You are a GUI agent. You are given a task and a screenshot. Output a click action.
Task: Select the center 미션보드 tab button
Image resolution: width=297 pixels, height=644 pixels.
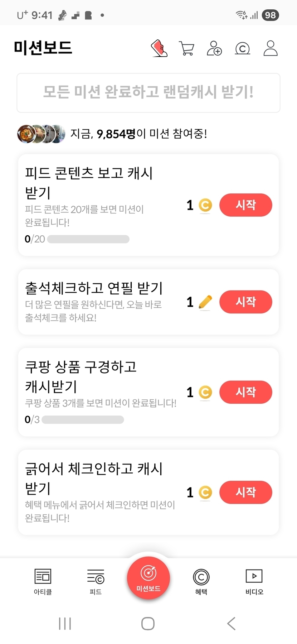tap(148, 577)
